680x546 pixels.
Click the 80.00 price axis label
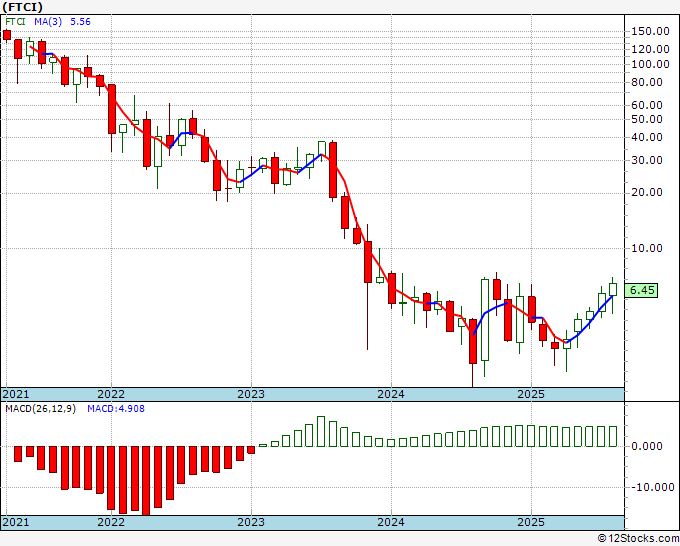[647, 82]
